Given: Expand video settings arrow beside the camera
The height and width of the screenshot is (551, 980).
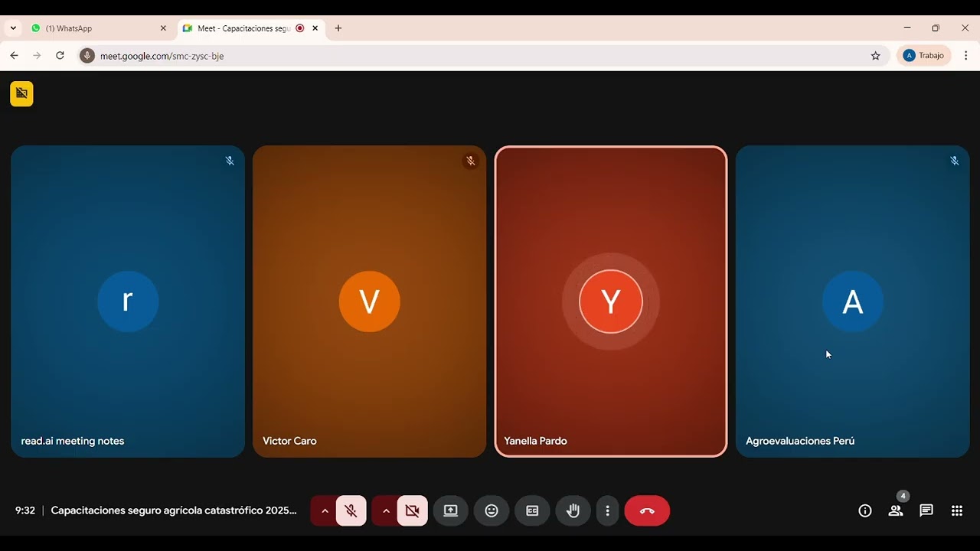Looking at the screenshot, I should click(385, 510).
